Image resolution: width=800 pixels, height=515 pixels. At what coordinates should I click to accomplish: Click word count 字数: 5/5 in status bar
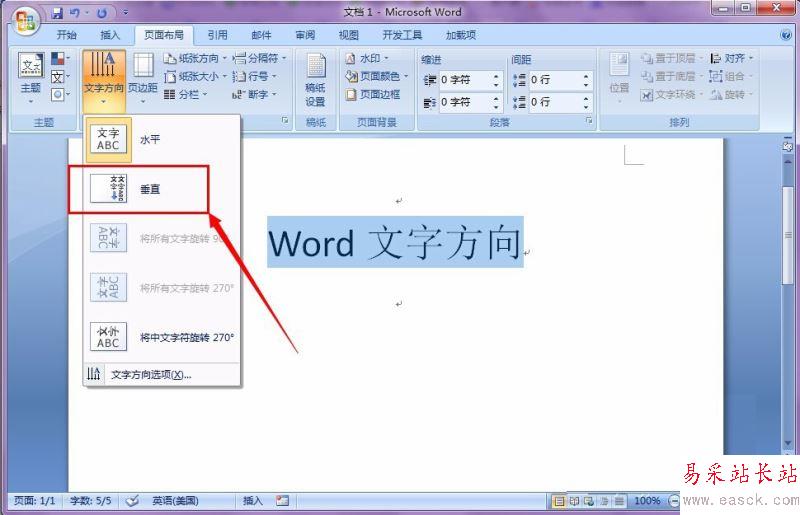tap(90, 501)
